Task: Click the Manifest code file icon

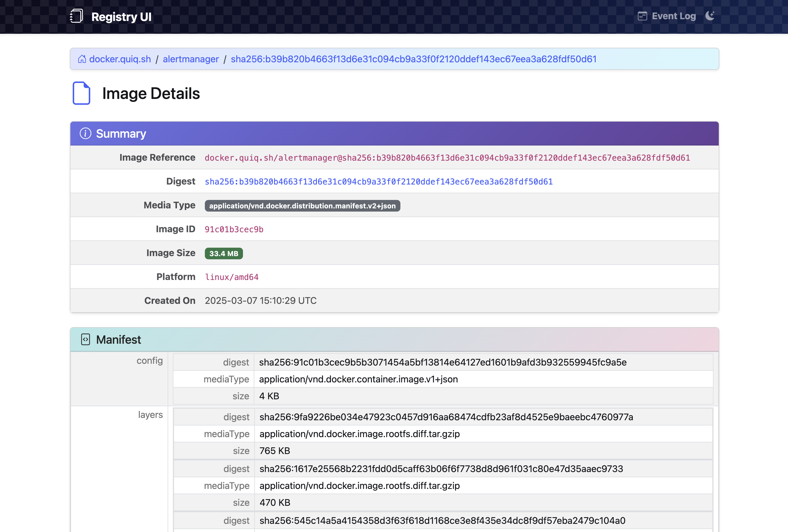Action: tap(86, 339)
